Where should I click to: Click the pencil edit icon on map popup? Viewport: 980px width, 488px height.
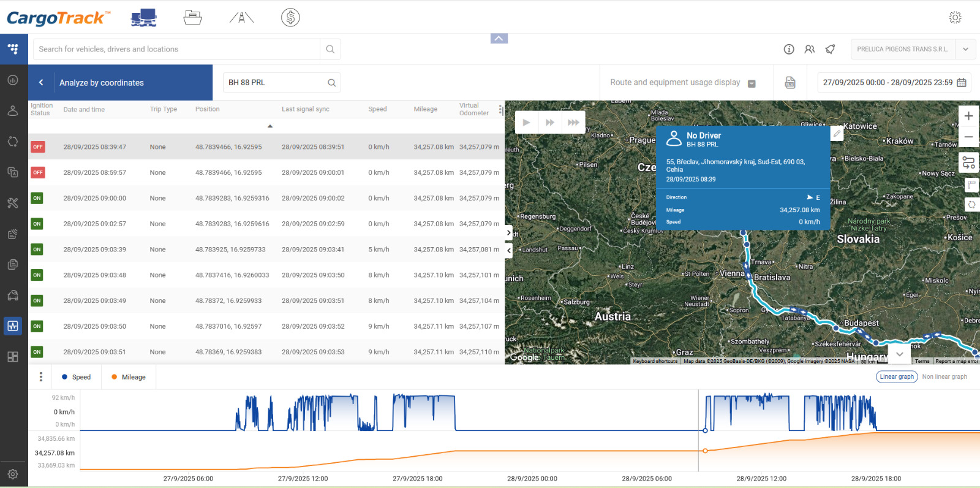[837, 134]
